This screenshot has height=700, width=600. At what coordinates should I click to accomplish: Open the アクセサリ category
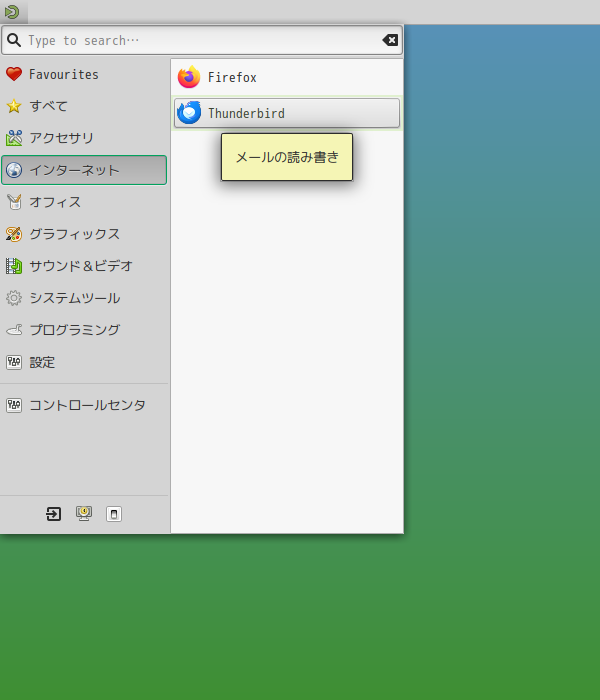click(x=84, y=138)
